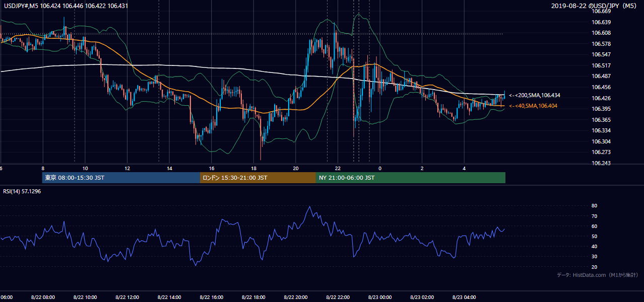Click price axis value 106.669
The image size is (644, 302).
click(601, 11)
